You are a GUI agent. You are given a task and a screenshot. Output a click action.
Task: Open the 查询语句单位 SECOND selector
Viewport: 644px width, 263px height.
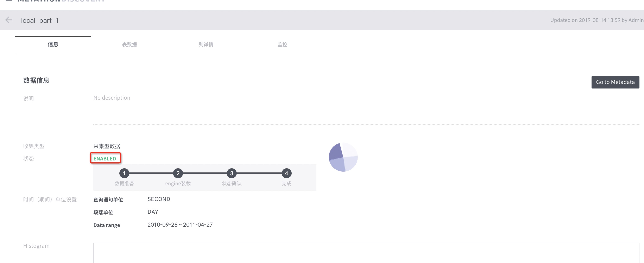click(x=159, y=199)
